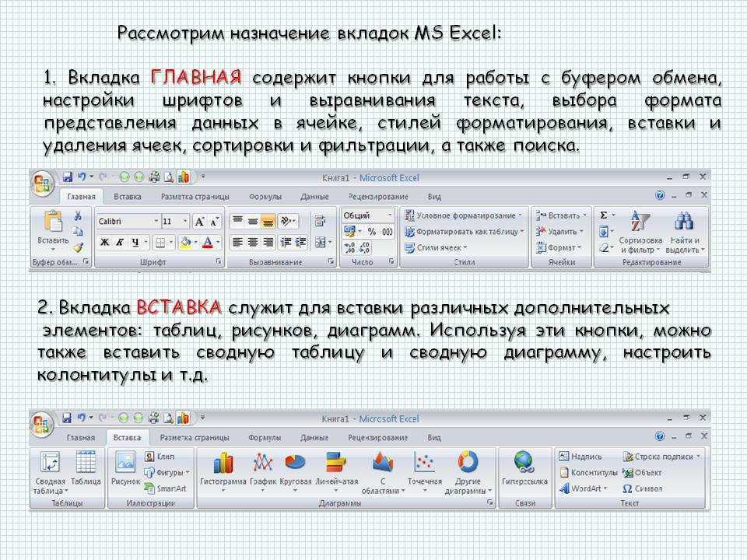747x560 pixels.
Task: Click the График line chart icon
Action: point(262,462)
